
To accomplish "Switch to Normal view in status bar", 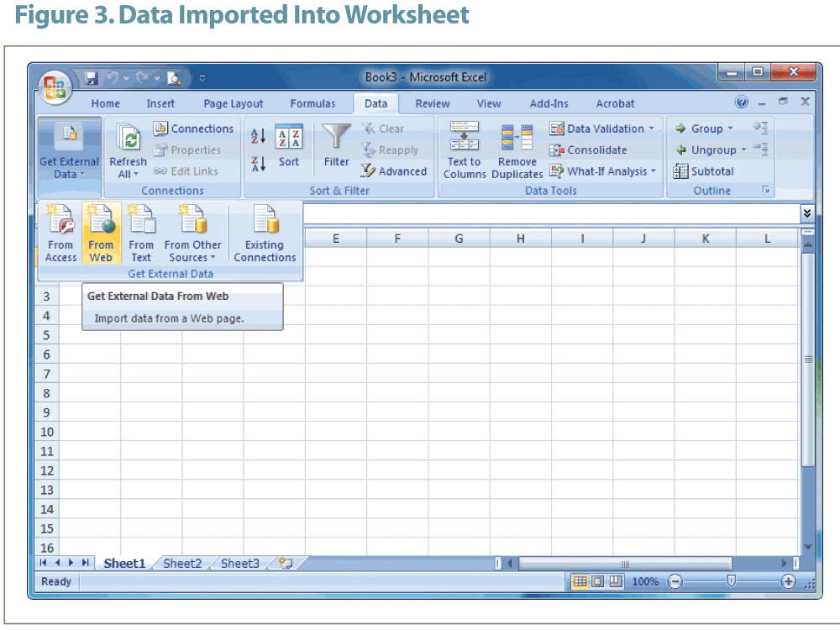I will (x=580, y=581).
